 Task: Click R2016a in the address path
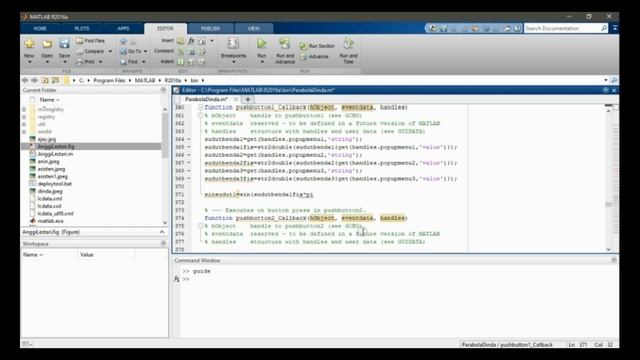pyautogui.click(x=173, y=80)
